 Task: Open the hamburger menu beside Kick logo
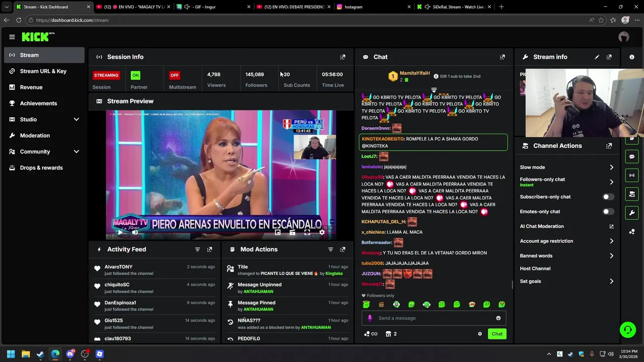click(12, 37)
